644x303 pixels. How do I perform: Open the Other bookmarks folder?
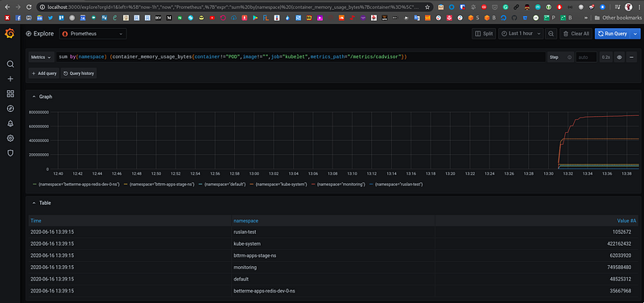[618, 18]
